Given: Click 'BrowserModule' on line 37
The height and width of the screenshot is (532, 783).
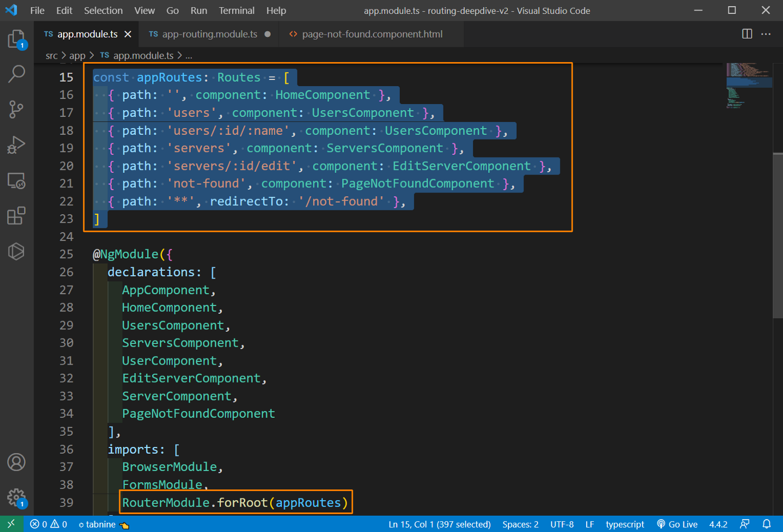Looking at the screenshot, I should (169, 467).
